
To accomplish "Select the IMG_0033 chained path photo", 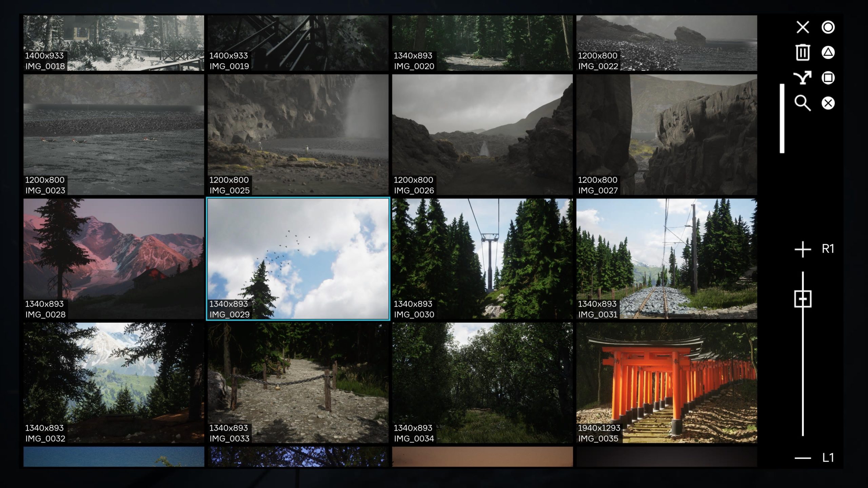I will point(298,383).
